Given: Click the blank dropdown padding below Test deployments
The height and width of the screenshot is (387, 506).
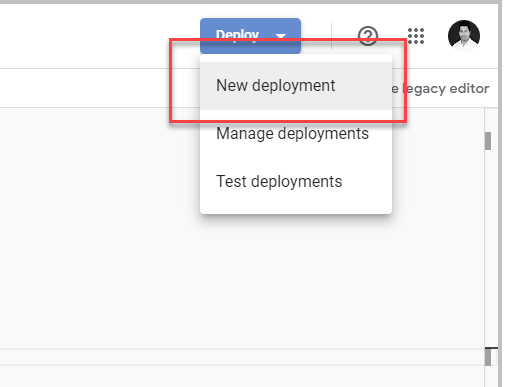Looking at the screenshot, I should [x=296, y=204].
